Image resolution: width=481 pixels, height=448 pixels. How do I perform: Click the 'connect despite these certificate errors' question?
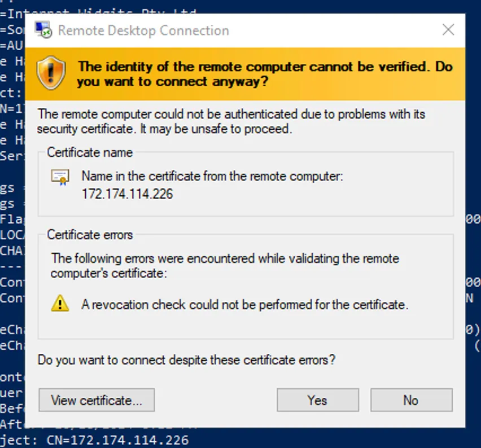pos(186,359)
